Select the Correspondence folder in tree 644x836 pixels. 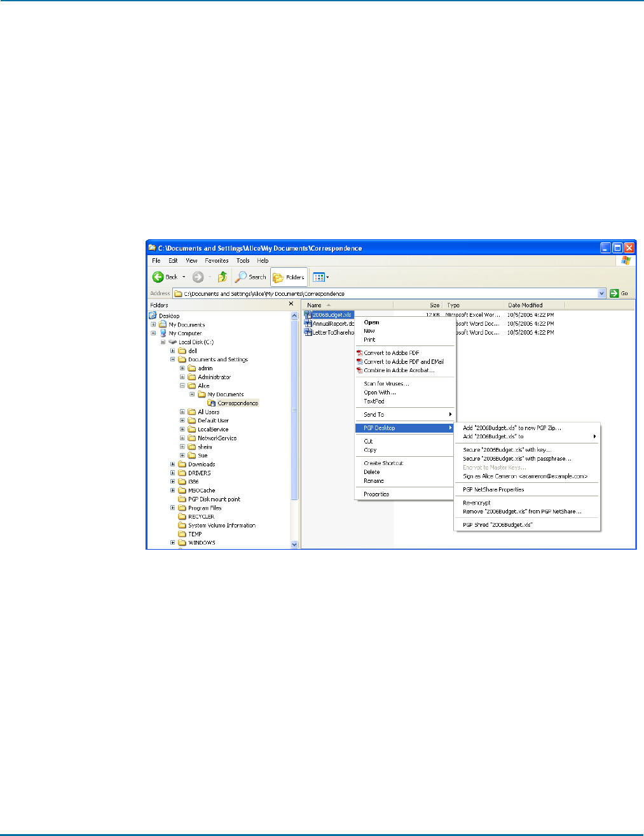(x=233, y=403)
